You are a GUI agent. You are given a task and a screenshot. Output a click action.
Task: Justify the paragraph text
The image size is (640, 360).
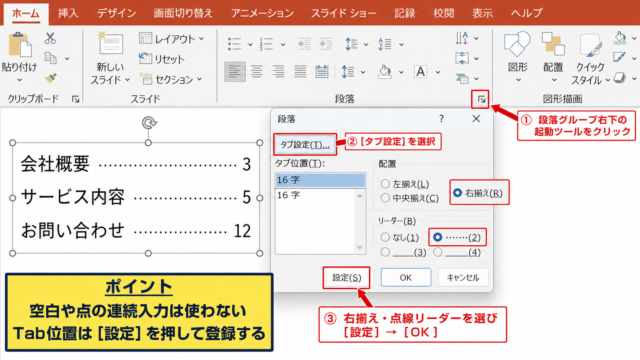click(300, 72)
